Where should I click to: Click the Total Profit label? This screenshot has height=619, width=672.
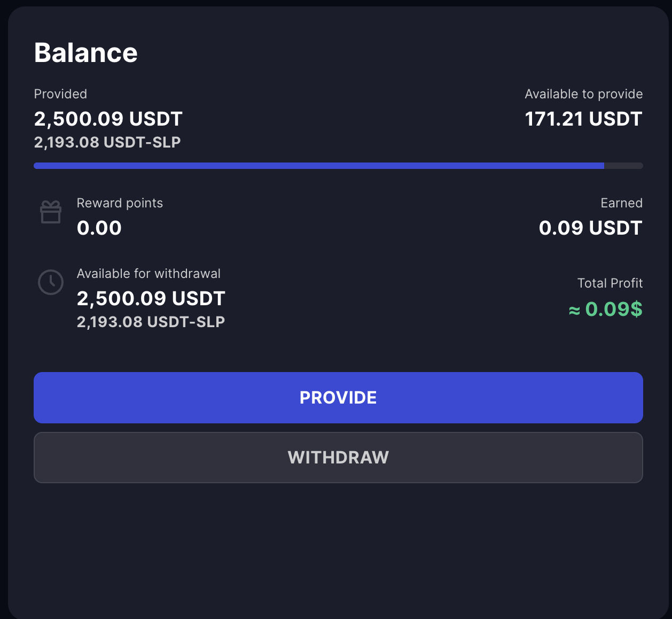click(610, 283)
